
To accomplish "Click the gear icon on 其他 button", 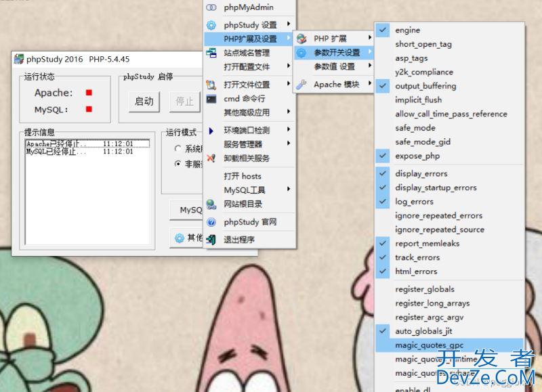I will [180, 238].
